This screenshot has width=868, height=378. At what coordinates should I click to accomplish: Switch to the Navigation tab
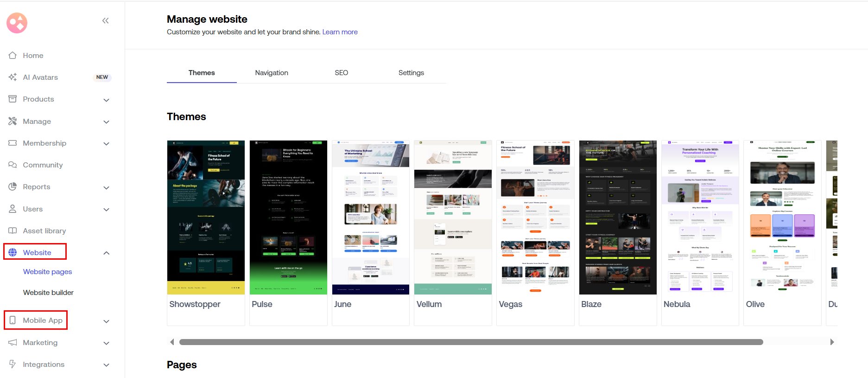tap(272, 73)
